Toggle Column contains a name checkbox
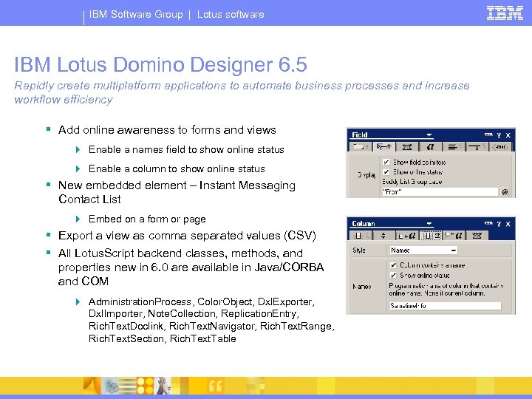Image resolution: width=532 pixels, height=399 pixels. 393,265
